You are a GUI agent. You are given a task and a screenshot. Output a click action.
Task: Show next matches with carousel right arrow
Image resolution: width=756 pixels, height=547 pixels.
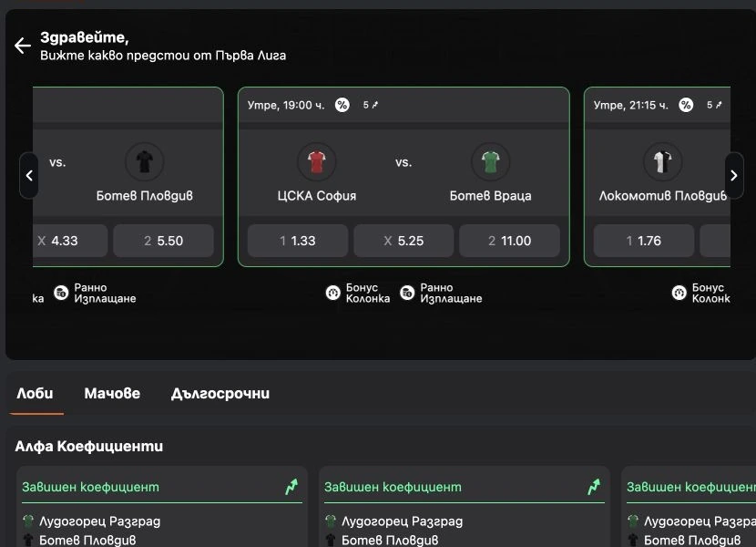(x=734, y=175)
